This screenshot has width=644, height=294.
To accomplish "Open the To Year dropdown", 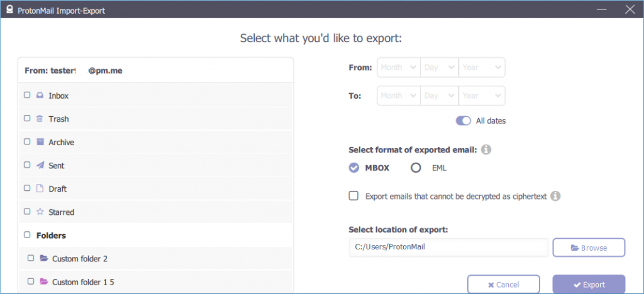I will pyautogui.click(x=482, y=96).
